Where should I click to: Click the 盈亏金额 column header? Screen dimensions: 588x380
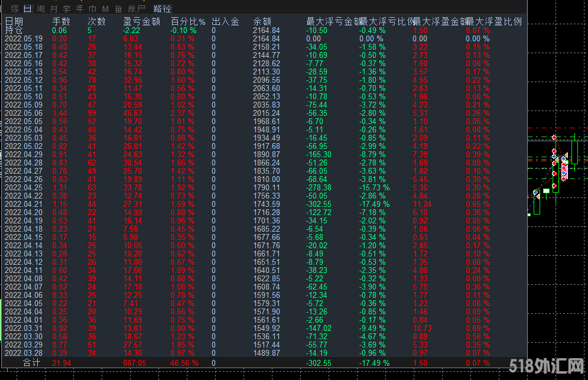click(x=142, y=21)
